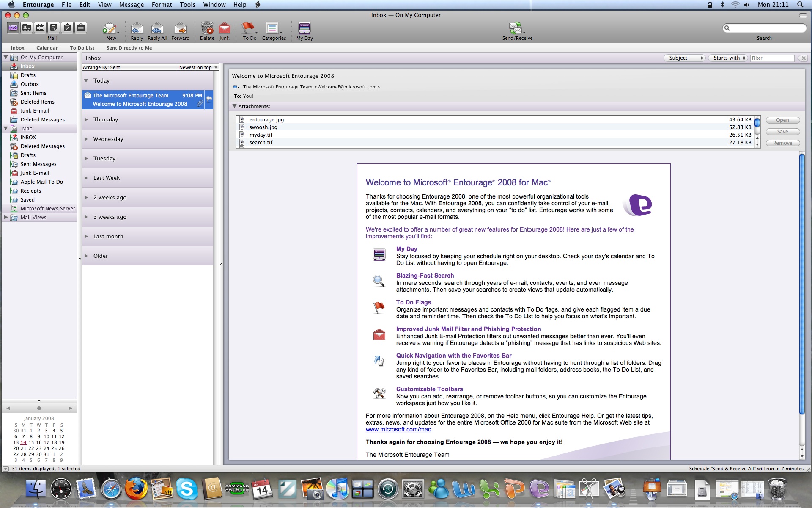Open the Categories toolbar button

(x=274, y=31)
